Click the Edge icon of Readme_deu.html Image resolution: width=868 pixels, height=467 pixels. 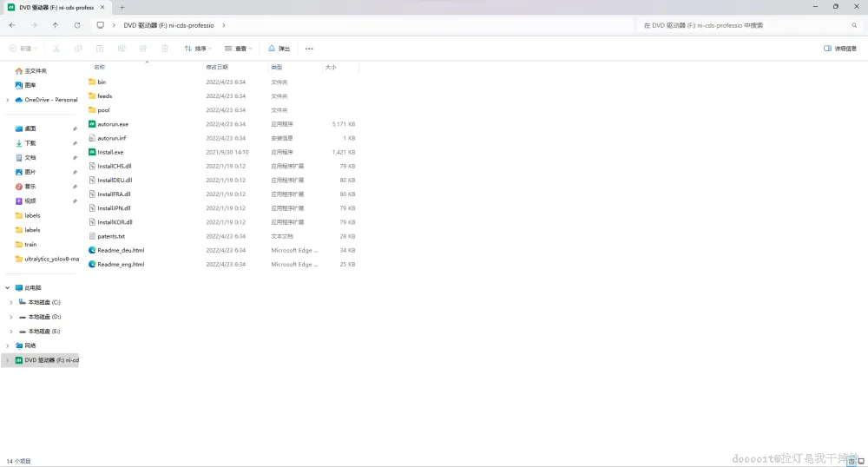point(92,250)
